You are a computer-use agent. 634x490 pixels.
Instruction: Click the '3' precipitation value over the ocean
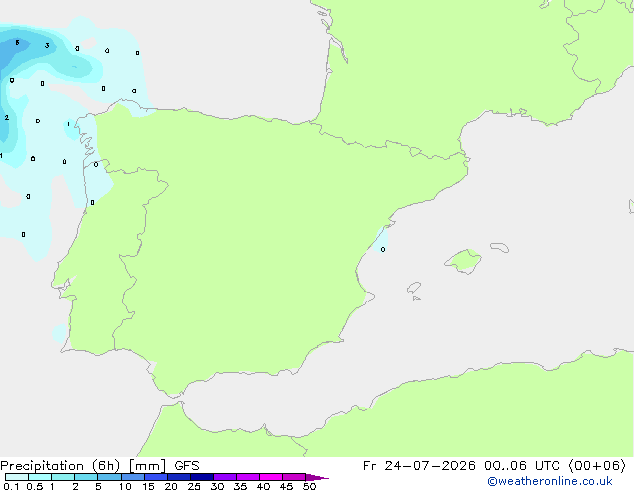tap(47, 45)
